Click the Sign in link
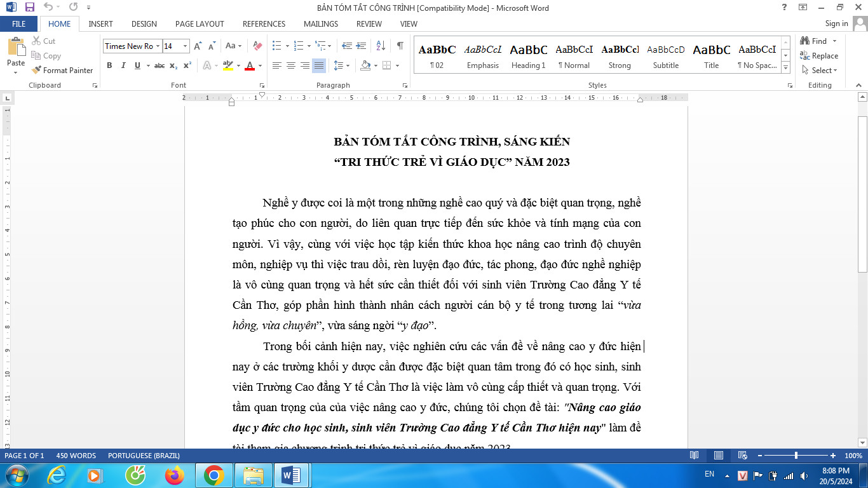 [x=836, y=24]
